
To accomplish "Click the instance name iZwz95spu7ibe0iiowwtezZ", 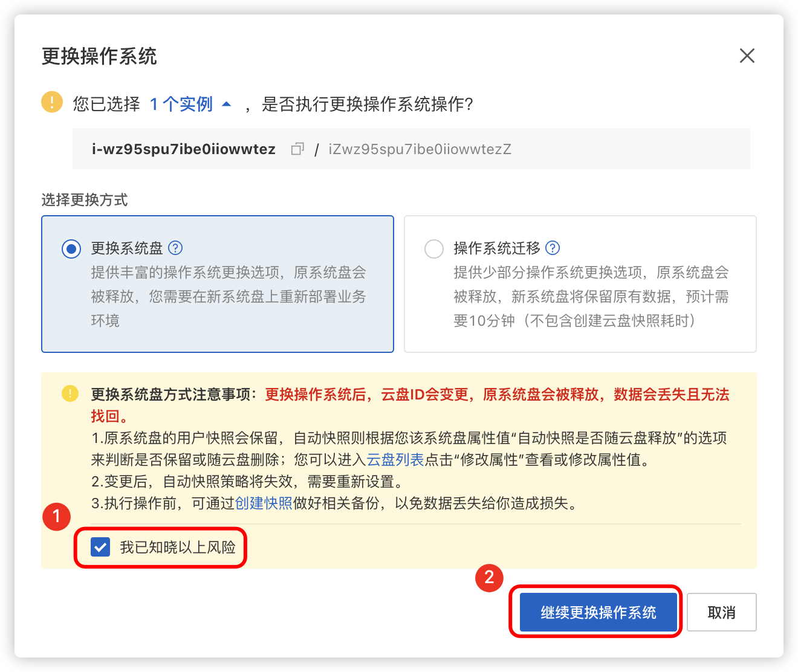I will tap(420, 149).
